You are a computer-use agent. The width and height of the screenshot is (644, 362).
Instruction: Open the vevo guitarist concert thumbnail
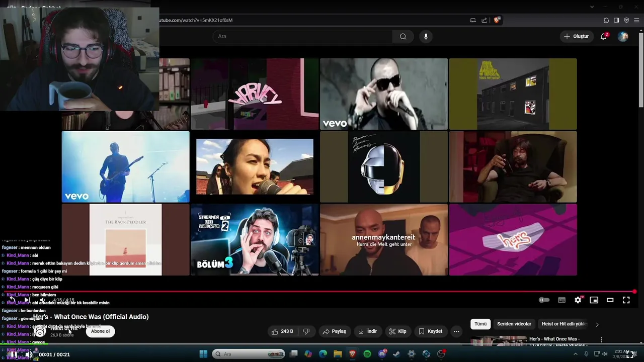pyautogui.click(x=125, y=167)
